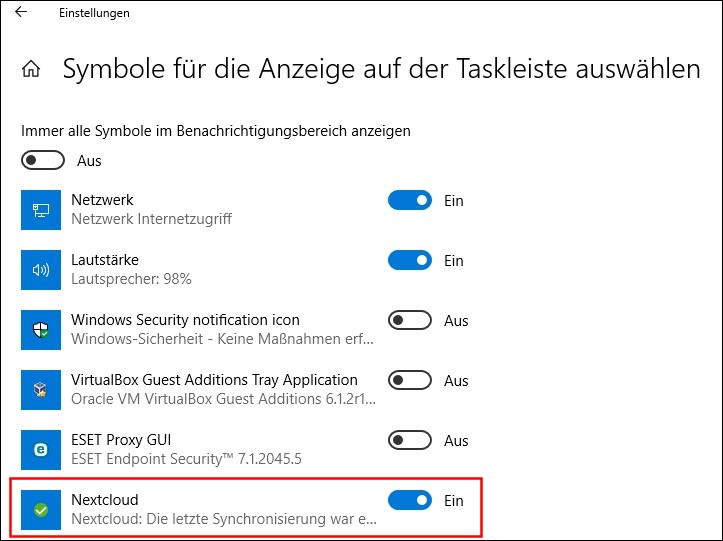The height and width of the screenshot is (541, 723).
Task: Click the page heading about Taskleiste symbols
Action: tap(381, 69)
